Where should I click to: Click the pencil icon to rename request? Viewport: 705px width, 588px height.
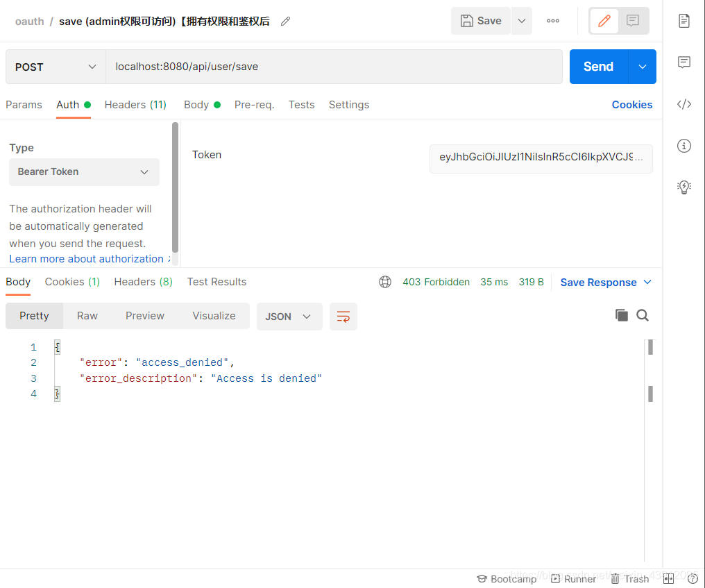(x=285, y=21)
